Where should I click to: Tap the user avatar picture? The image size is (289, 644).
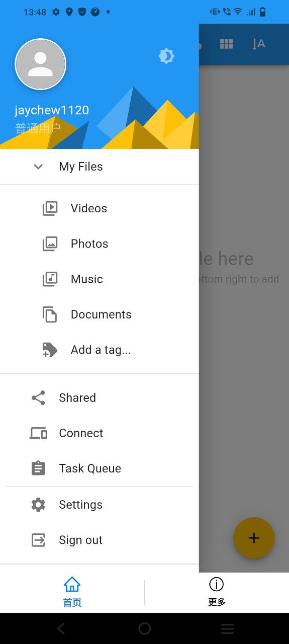(41, 64)
